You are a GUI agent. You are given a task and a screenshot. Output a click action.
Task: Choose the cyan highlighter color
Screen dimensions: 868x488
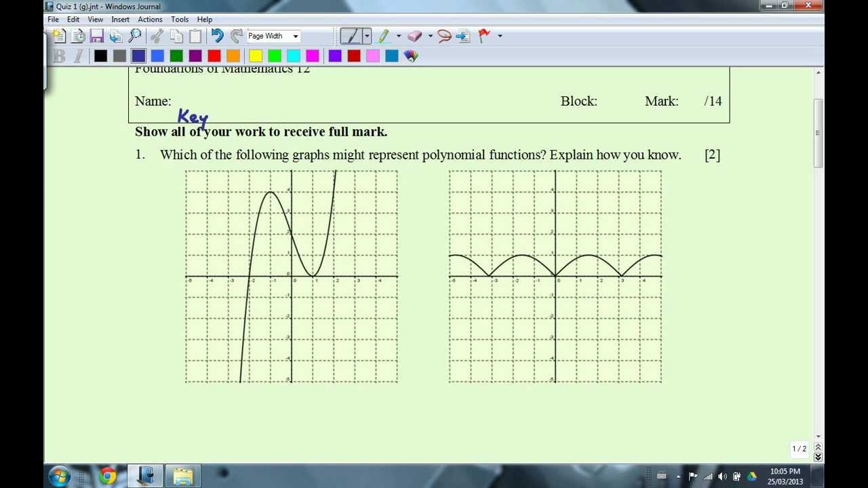(294, 56)
